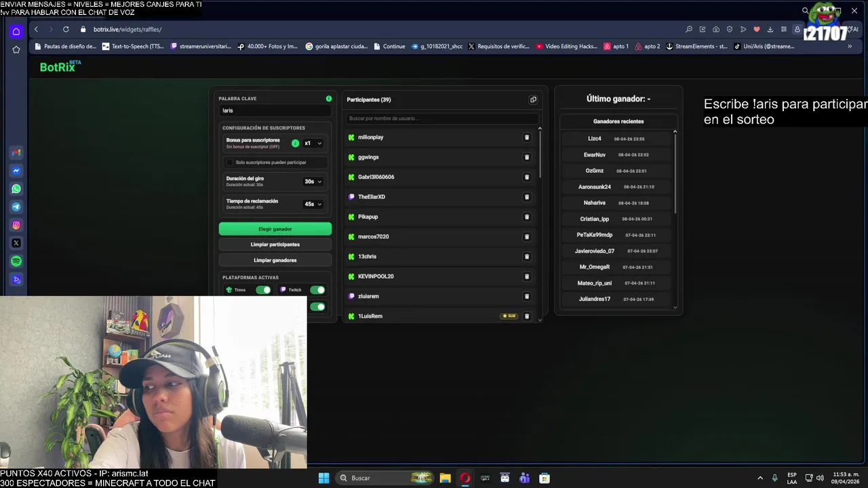
Task: Open the Tiempo de reclamación 45s dropdown
Action: 313,204
